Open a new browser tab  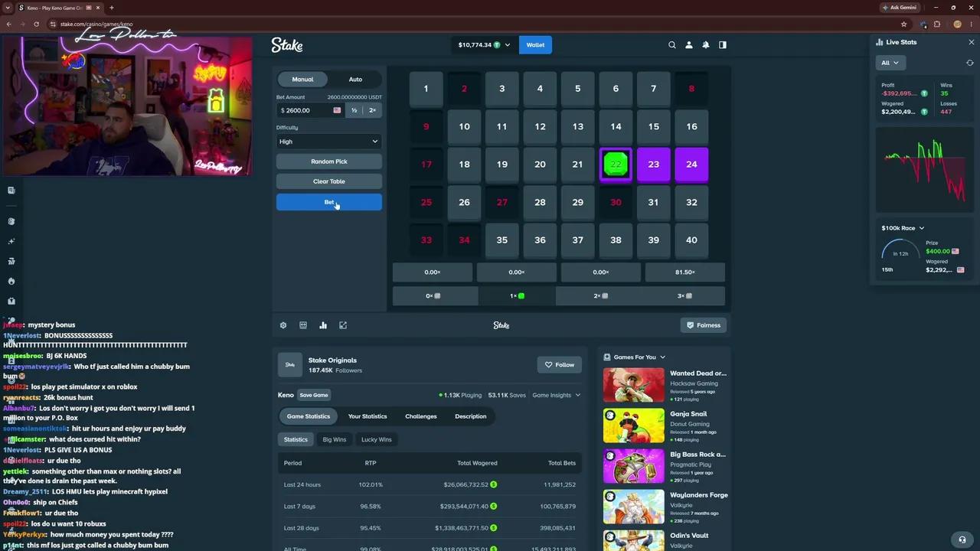pyautogui.click(x=112, y=8)
